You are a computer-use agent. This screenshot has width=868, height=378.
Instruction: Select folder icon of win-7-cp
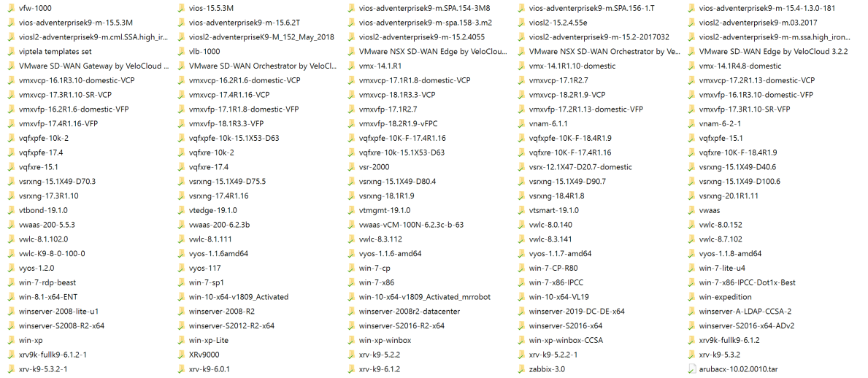(x=352, y=268)
